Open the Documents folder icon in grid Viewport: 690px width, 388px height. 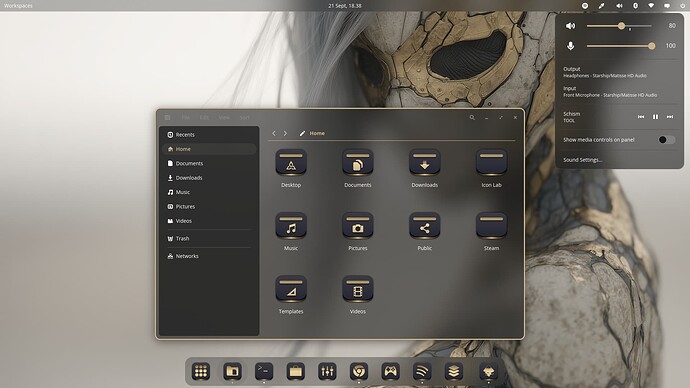tap(358, 163)
